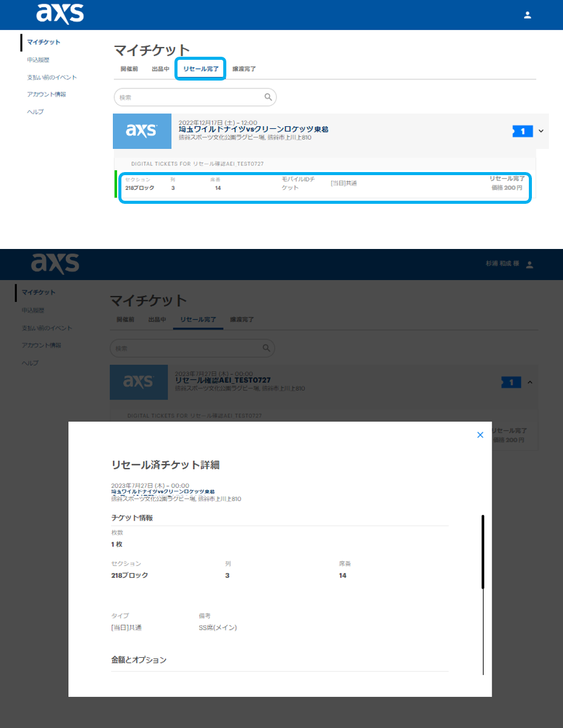Click the AXS thumbnail of リセール確認AEI_TEST0727 event
The image size is (563, 728).
(x=138, y=382)
